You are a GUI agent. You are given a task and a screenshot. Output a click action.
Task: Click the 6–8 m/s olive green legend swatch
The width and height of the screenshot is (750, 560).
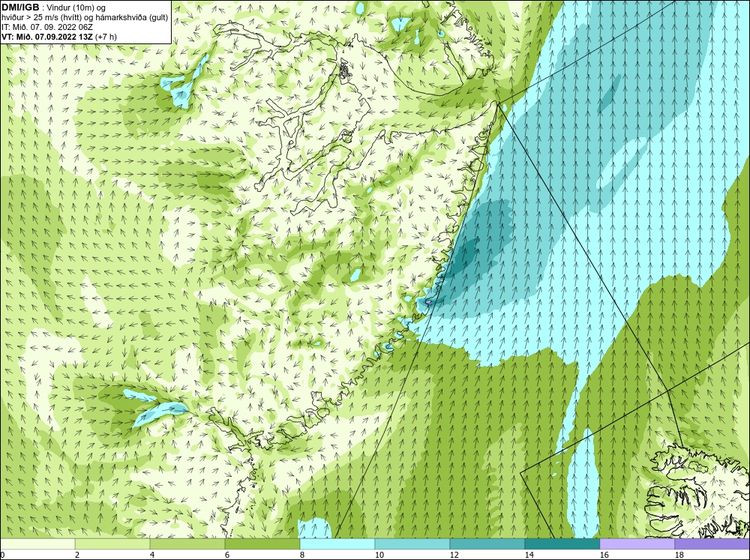[x=262, y=544]
